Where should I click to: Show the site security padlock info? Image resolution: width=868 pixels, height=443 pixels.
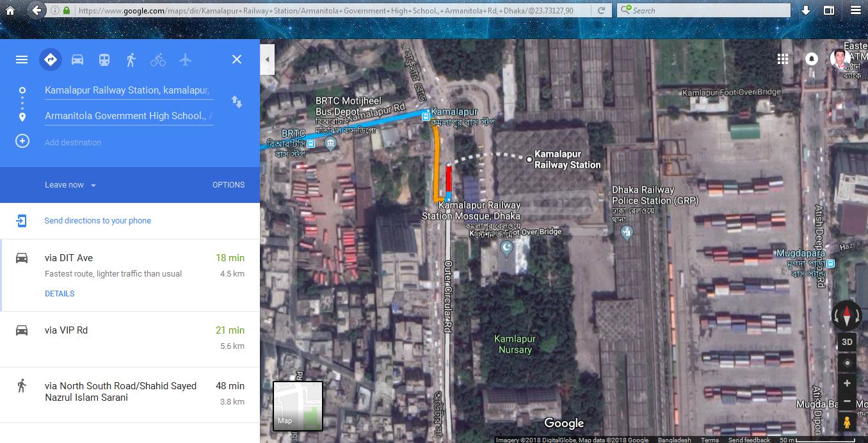67,10
